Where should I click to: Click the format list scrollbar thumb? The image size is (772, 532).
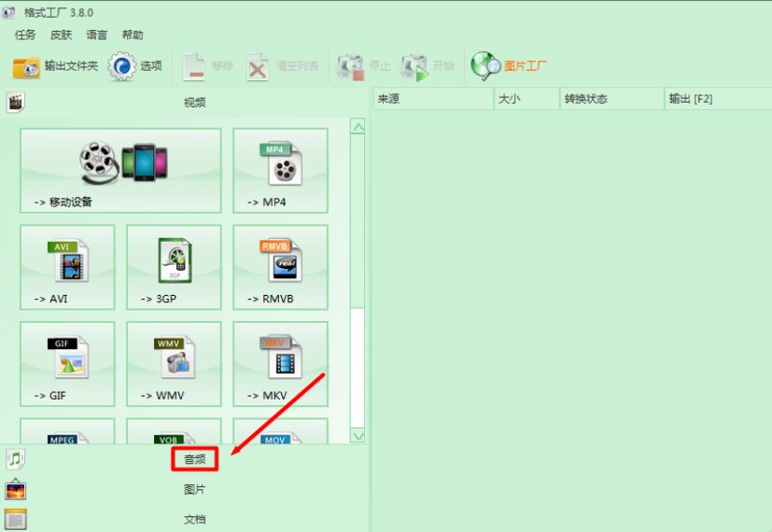(x=358, y=221)
